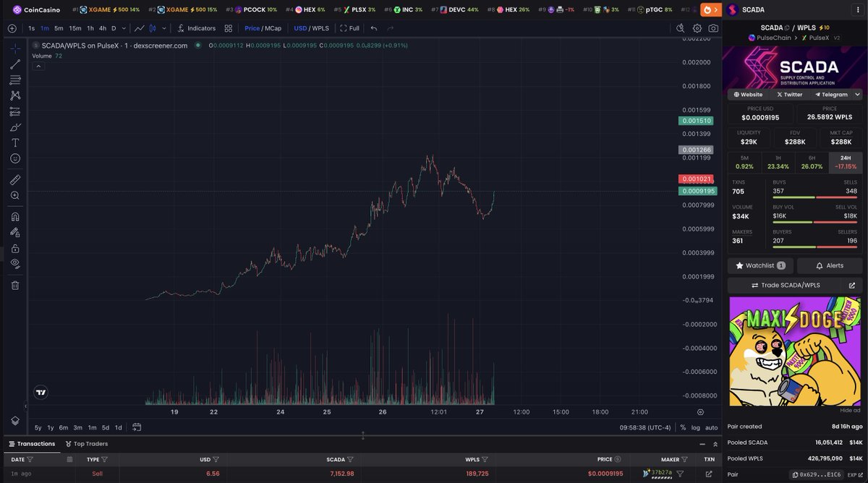Select line chart style
Screen dimensions: 868x483
(140, 28)
